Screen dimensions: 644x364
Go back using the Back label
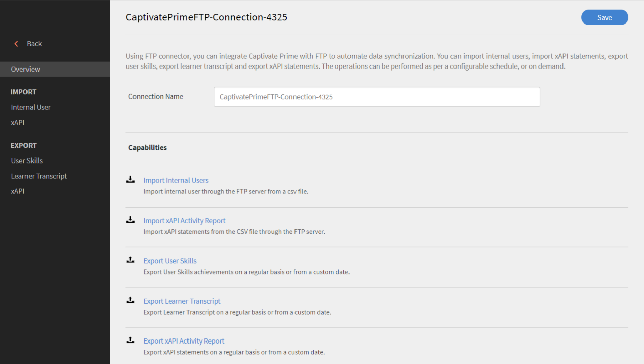point(34,44)
